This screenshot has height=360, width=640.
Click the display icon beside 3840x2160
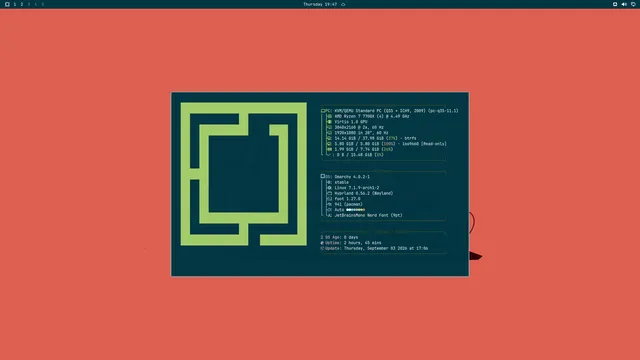329,127
